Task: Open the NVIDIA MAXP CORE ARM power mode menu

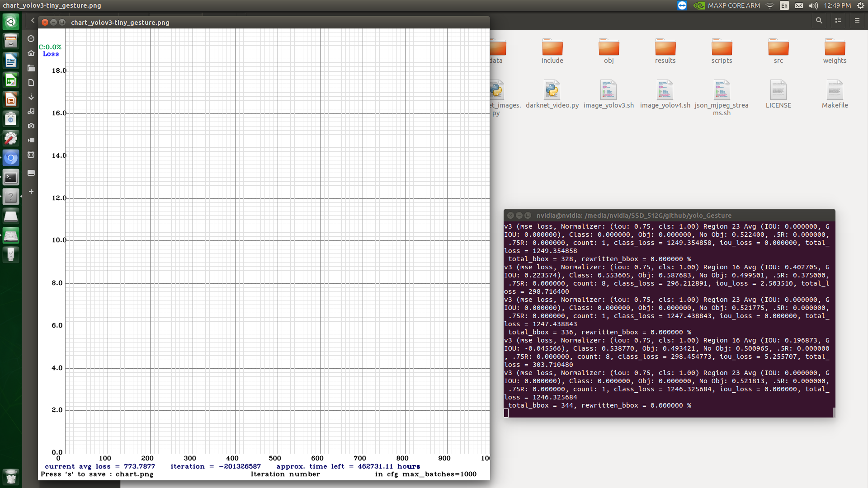Action: [x=727, y=5]
